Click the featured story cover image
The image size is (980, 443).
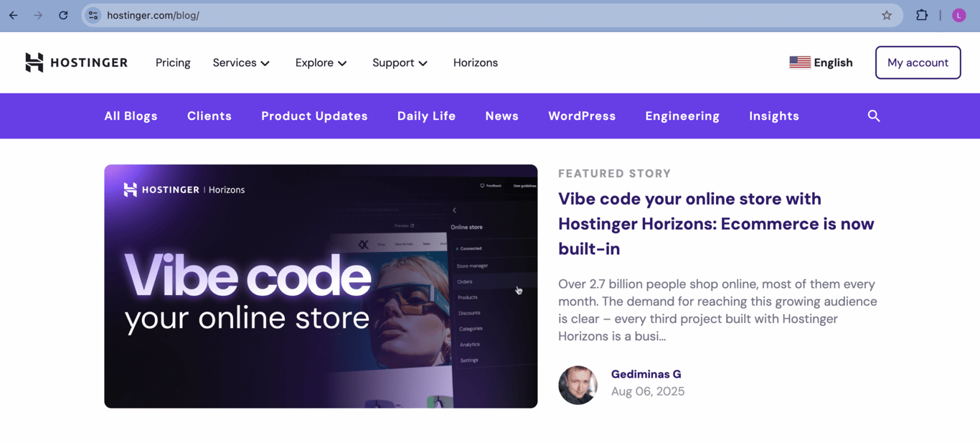tap(321, 286)
